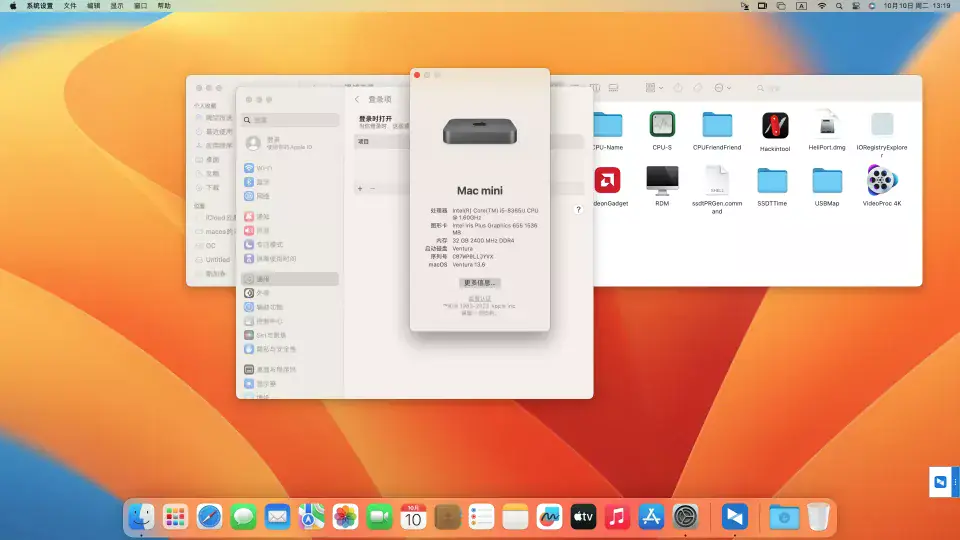Select 通知 Notifications in Settings sidebar
The width and height of the screenshot is (960, 540).
pos(290,216)
